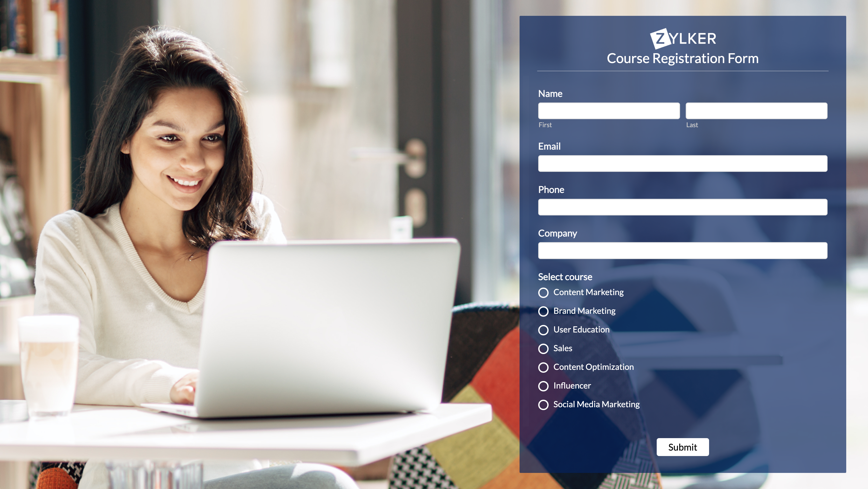Screen dimensions: 868x489
Task: Select the User Education radio button
Action: pos(543,330)
